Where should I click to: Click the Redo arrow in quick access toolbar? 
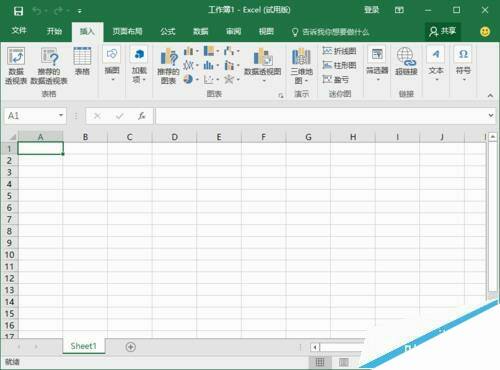(x=59, y=11)
